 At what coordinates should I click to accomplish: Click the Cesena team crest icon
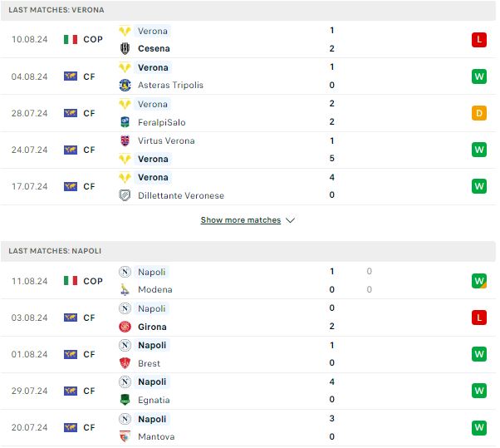coord(125,48)
